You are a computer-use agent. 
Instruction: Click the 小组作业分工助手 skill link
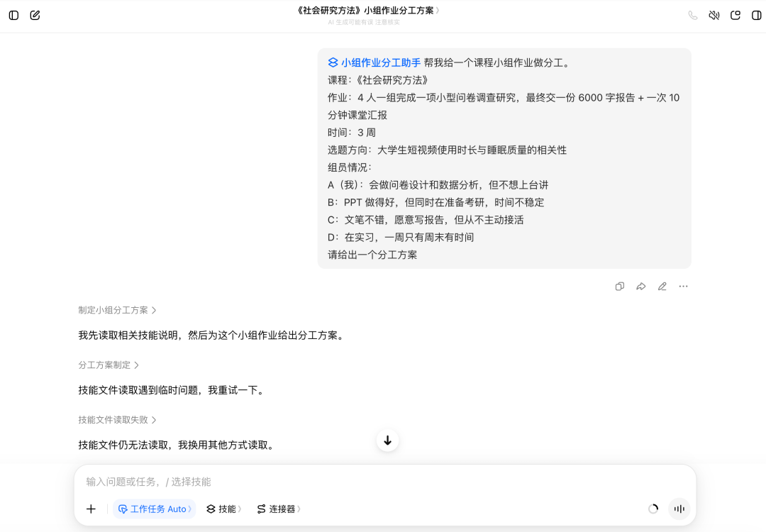tap(374, 62)
